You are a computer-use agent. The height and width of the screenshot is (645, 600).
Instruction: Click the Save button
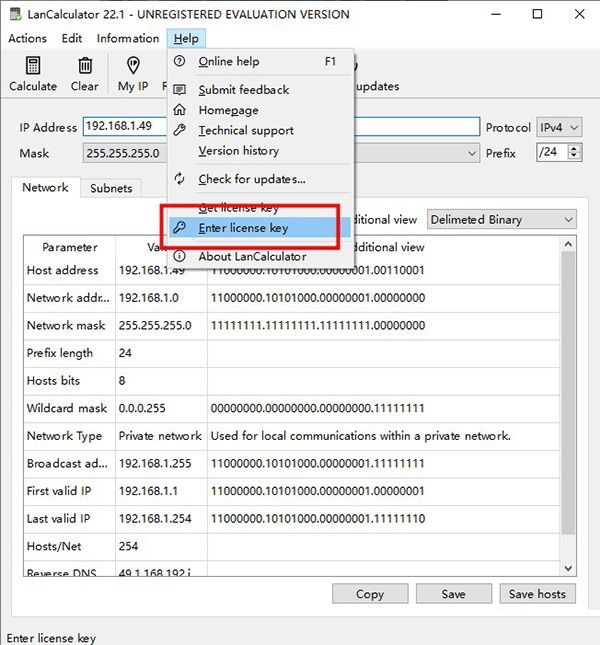tap(454, 594)
